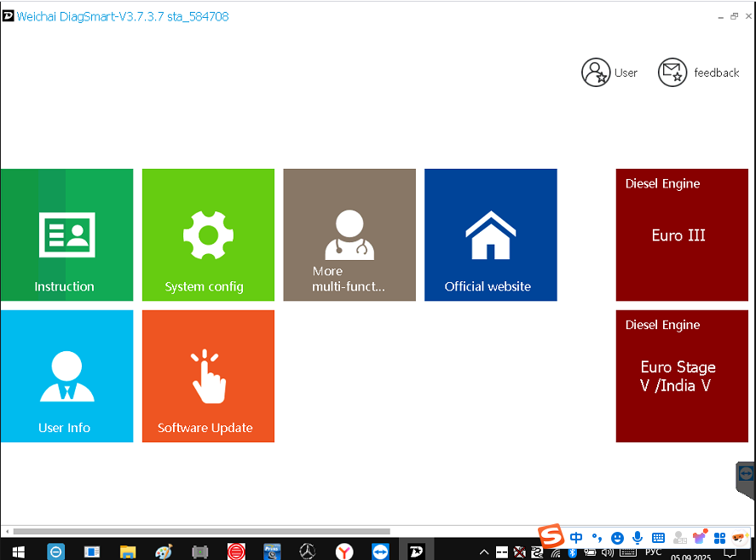Open Sogou soft keyboard icon

coord(658,538)
